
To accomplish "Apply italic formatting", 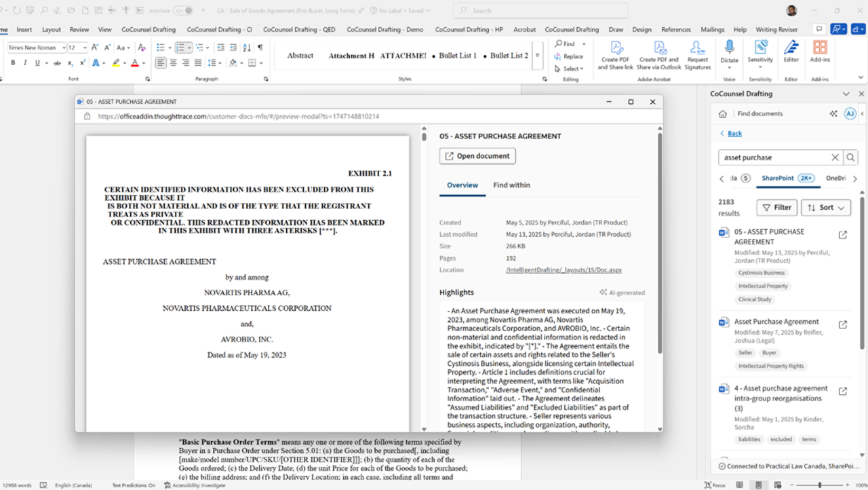I will 25,62.
